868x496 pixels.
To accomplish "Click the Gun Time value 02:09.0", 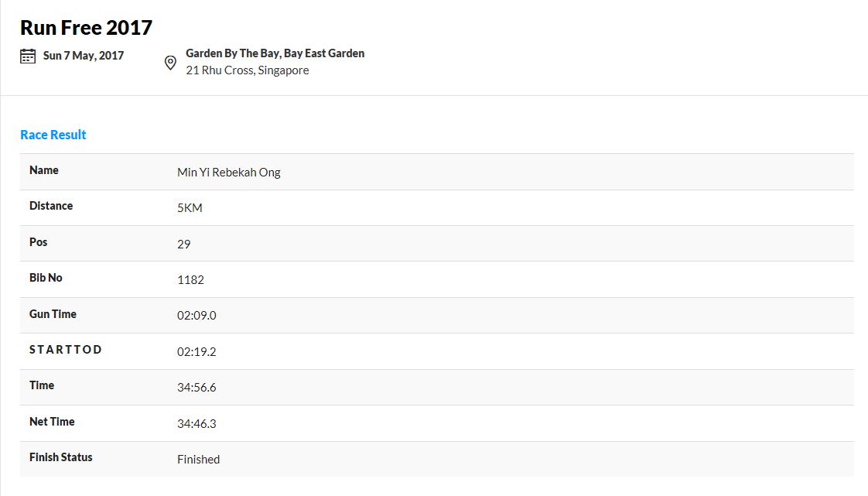I will (x=196, y=315).
